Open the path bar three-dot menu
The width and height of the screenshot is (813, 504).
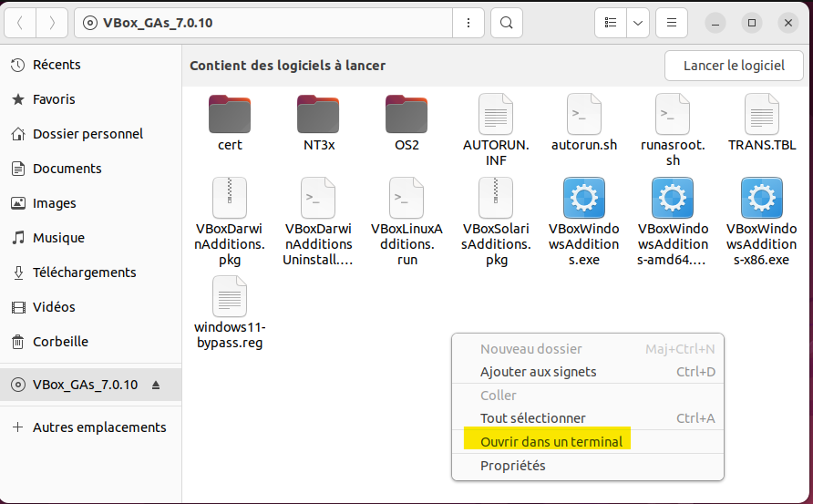coord(468,23)
